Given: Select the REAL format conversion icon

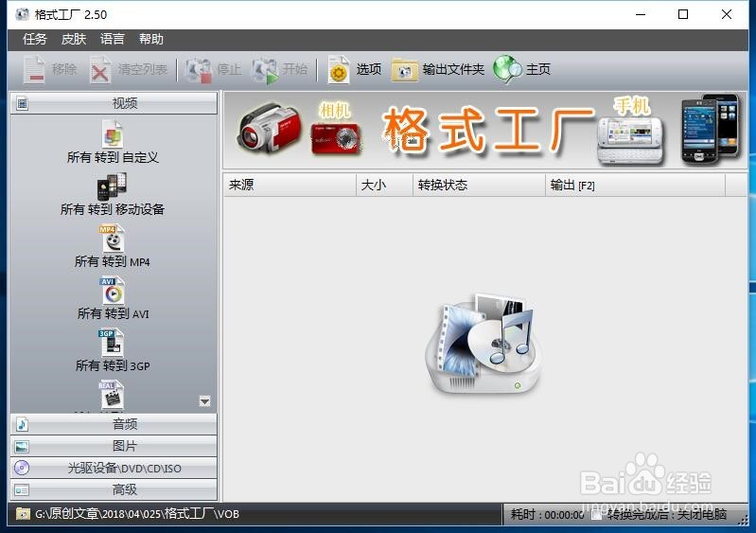Looking at the screenshot, I should point(112,395).
